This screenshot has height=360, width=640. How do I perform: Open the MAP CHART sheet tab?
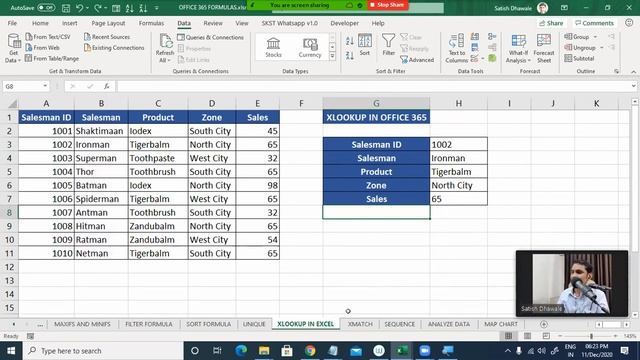(x=501, y=324)
